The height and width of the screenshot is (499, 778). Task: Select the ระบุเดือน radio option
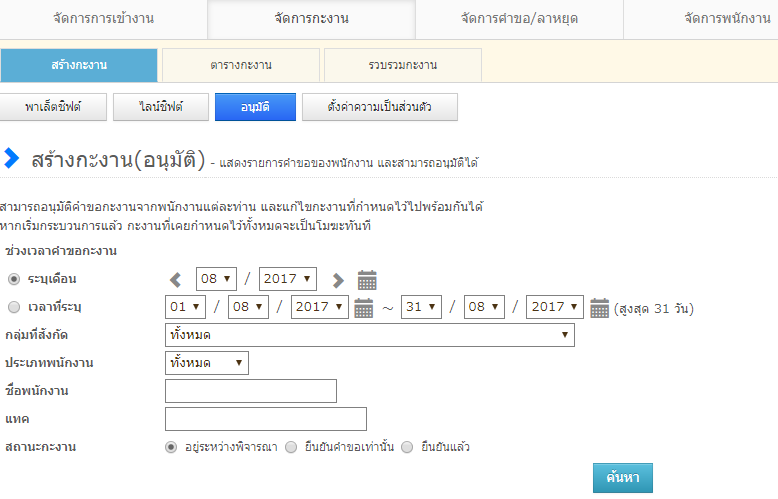(x=14, y=279)
